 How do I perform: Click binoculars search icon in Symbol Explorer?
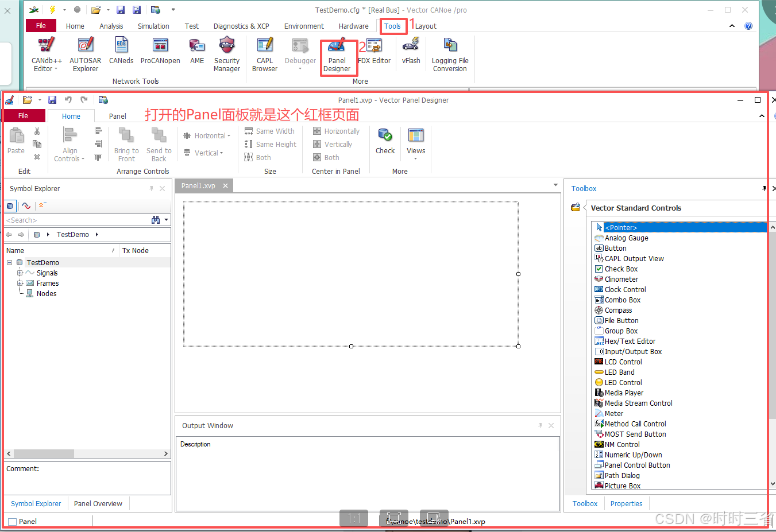tap(156, 220)
